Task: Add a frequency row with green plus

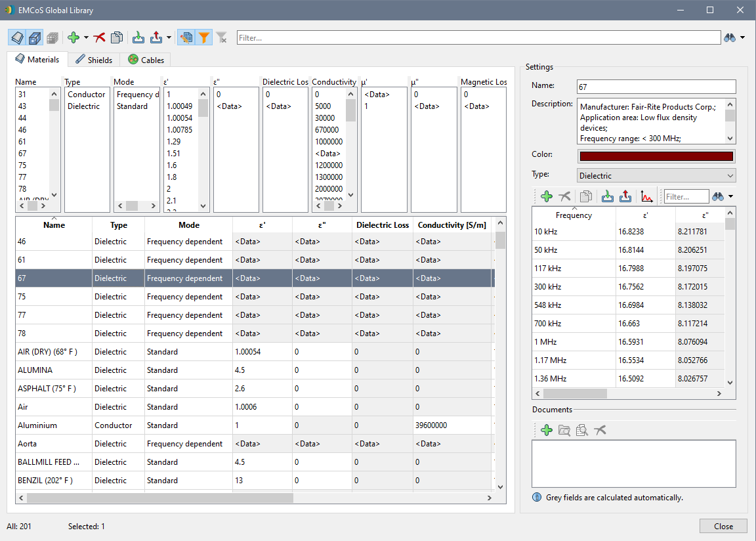Action: pyautogui.click(x=546, y=196)
